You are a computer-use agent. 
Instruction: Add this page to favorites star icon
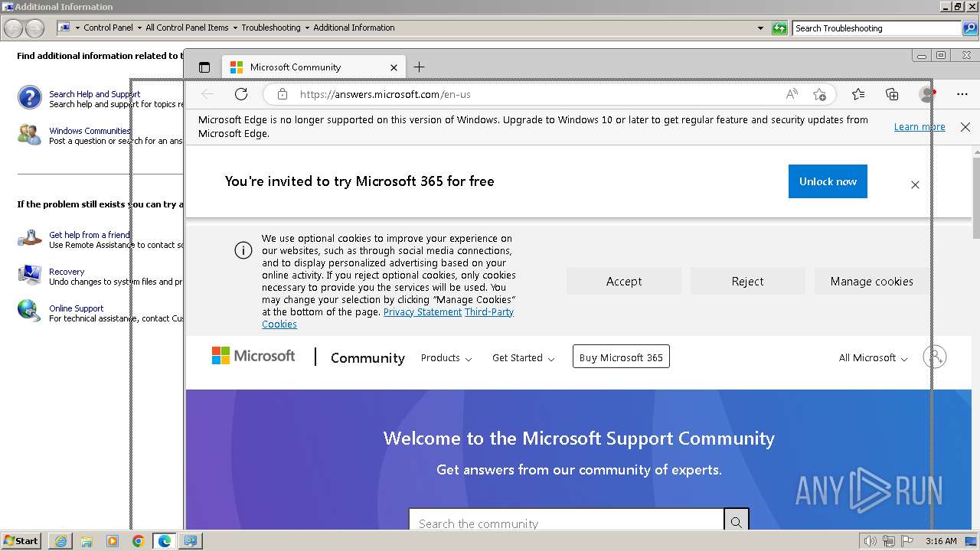[x=819, y=94]
